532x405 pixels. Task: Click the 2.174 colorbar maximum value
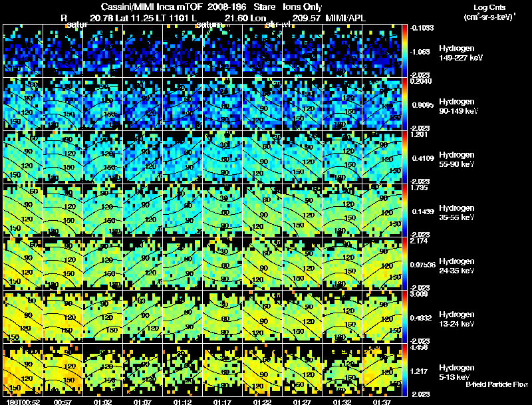tap(419, 241)
